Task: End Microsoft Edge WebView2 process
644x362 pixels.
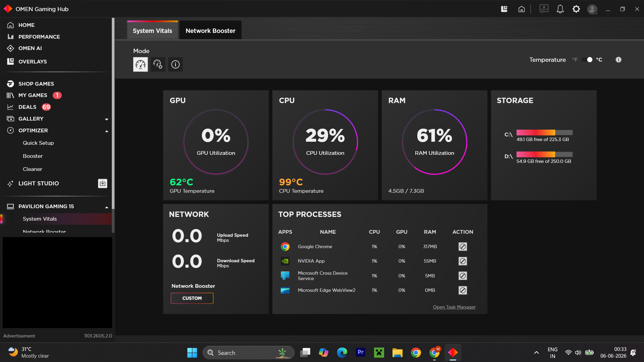Action: click(x=463, y=290)
